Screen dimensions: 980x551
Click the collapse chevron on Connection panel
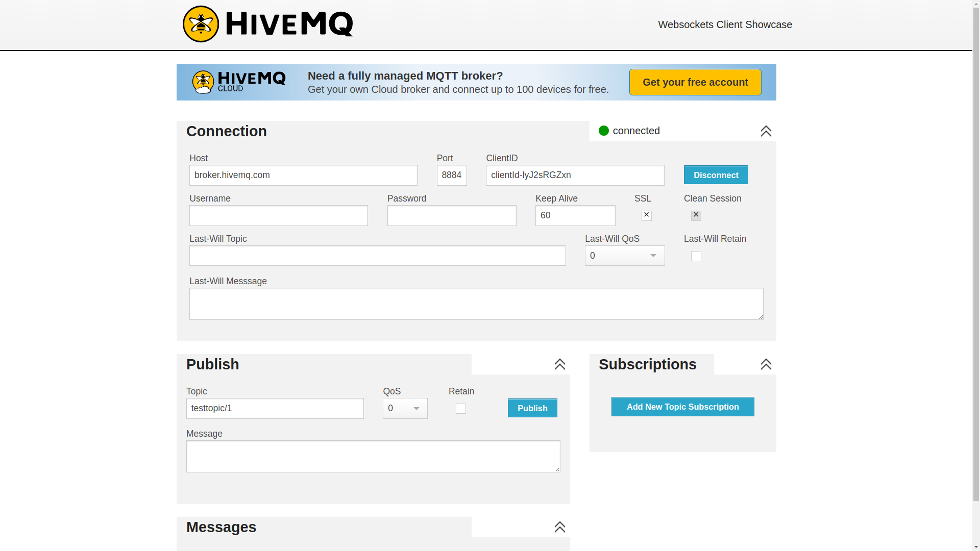click(766, 131)
